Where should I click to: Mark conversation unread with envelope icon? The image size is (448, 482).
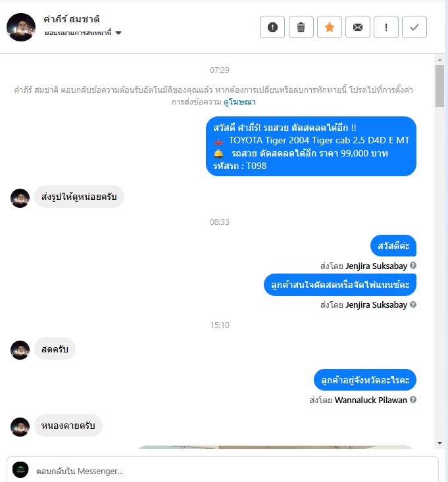tap(358, 27)
